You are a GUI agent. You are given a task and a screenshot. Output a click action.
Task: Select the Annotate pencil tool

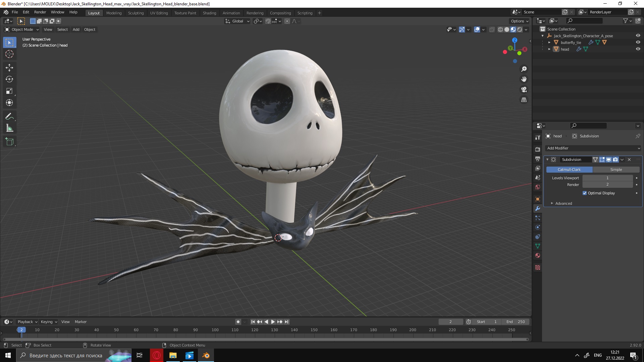pos(9,117)
